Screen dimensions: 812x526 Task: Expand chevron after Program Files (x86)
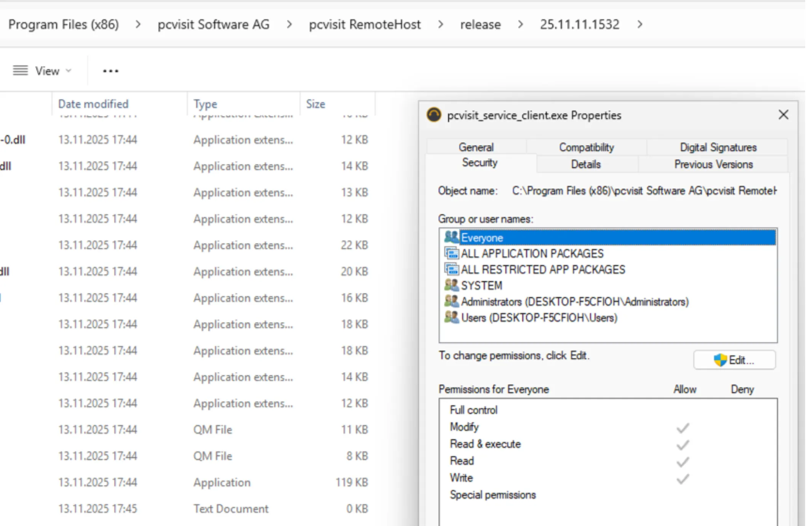[x=138, y=24]
